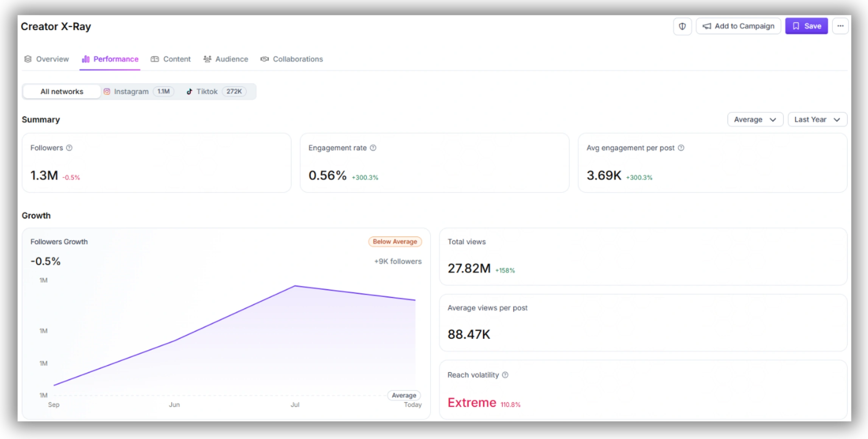Open the Last Year period dropdown
This screenshot has height=439, width=868.
pos(817,120)
